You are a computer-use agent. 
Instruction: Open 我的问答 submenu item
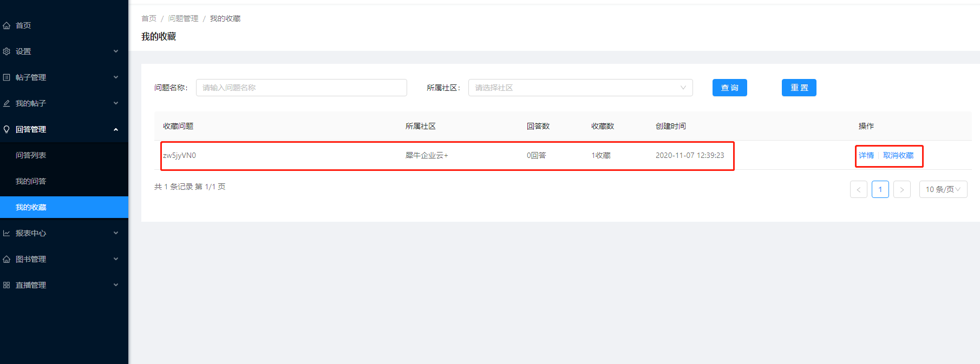point(31,181)
